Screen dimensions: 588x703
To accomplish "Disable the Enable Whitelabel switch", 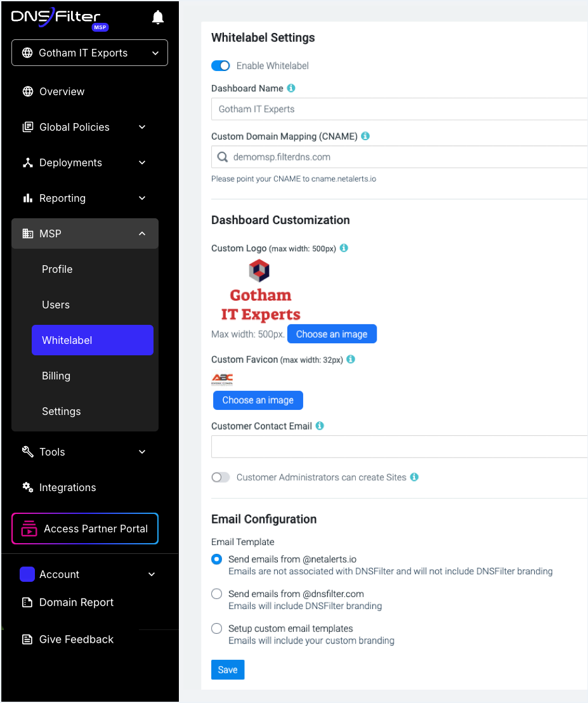I will [x=221, y=66].
